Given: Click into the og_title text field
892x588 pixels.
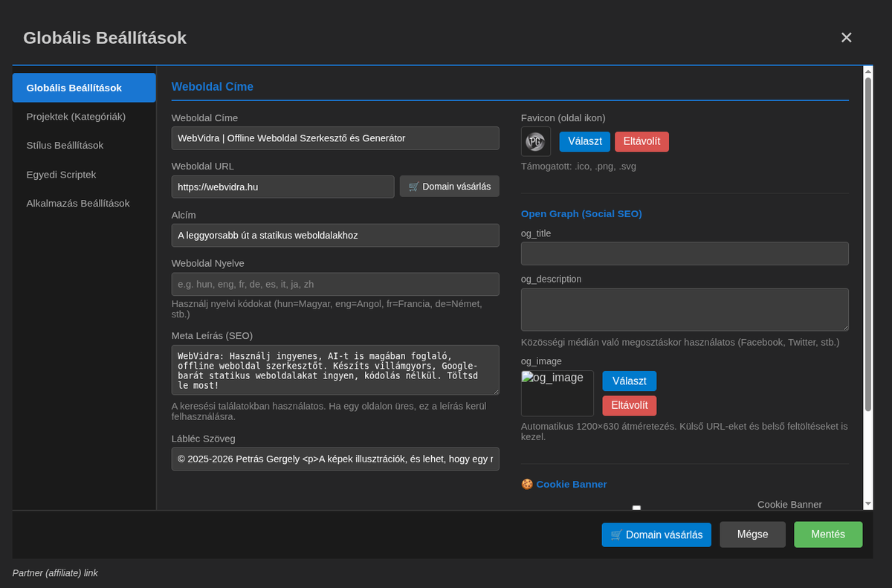Looking at the screenshot, I should [684, 253].
